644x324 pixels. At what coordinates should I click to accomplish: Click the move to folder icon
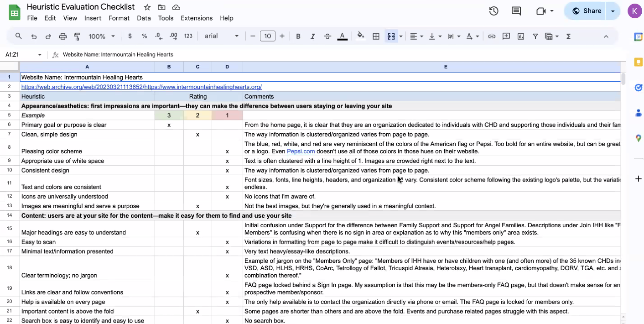161,7
